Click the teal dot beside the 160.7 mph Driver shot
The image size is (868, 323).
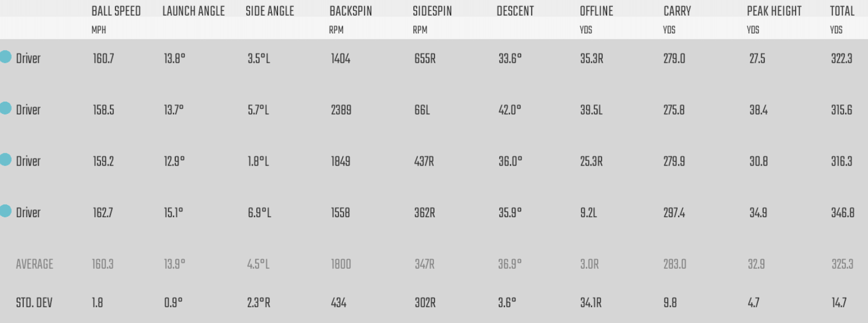[x=6, y=57]
